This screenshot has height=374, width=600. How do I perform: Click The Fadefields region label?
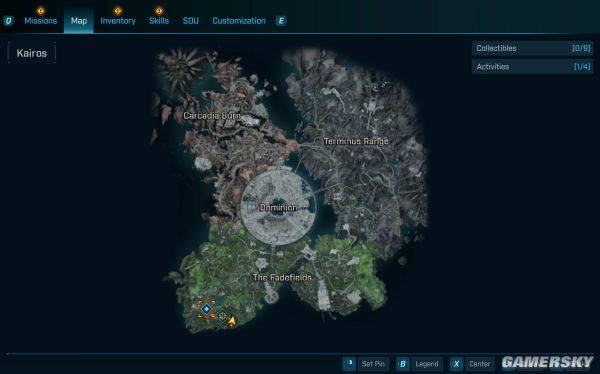point(282,278)
